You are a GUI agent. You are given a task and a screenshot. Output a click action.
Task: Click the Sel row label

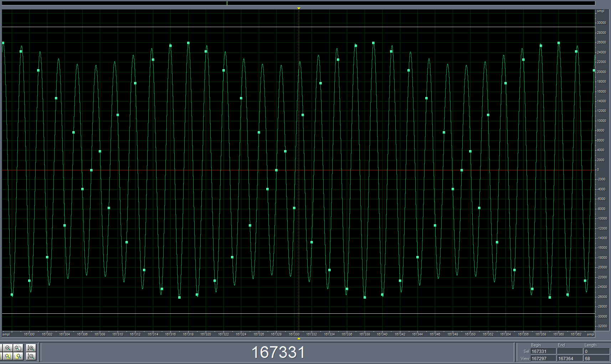point(527,352)
